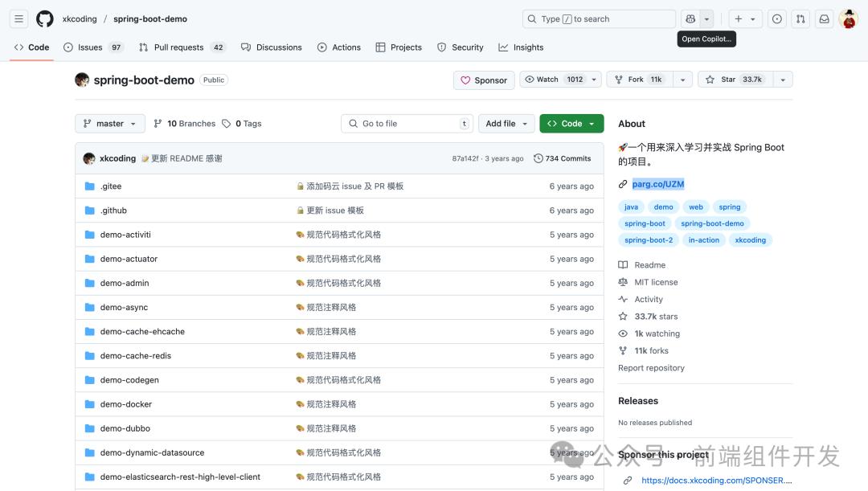Open the hamburger navigation menu

coord(18,18)
